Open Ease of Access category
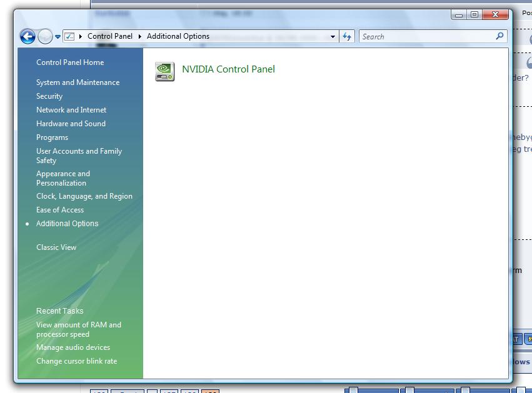Image resolution: width=532 pixels, height=393 pixels. (x=60, y=210)
